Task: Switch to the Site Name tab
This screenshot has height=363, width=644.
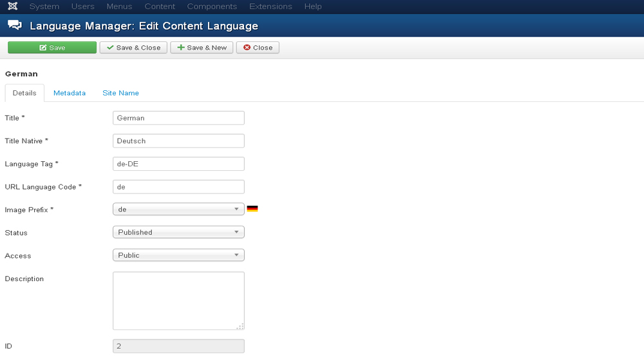Action: click(x=121, y=93)
